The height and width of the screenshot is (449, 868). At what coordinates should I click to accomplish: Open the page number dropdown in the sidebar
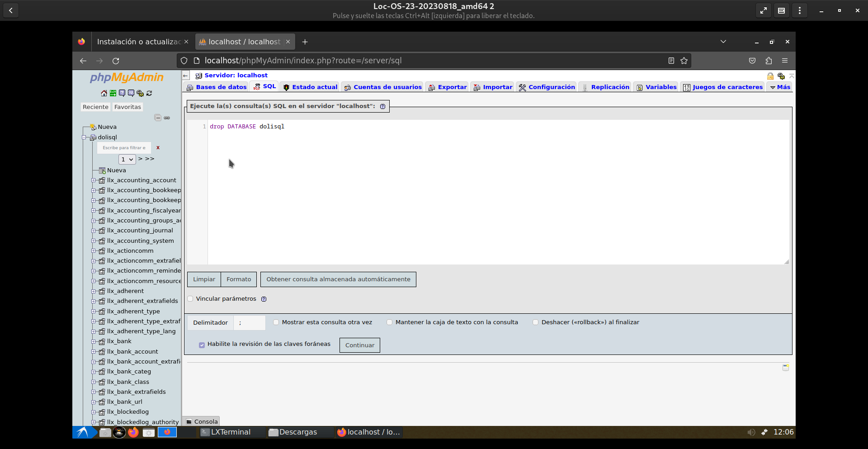click(x=127, y=160)
